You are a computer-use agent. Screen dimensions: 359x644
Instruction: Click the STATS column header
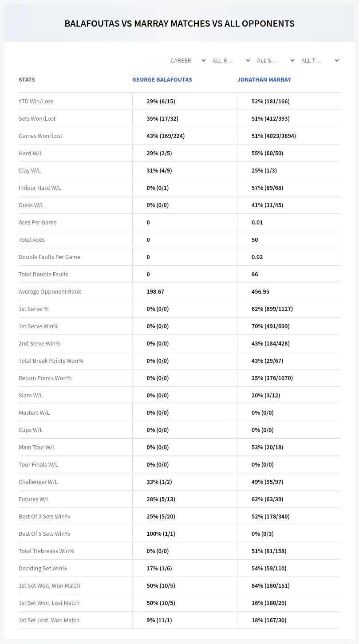27,80
